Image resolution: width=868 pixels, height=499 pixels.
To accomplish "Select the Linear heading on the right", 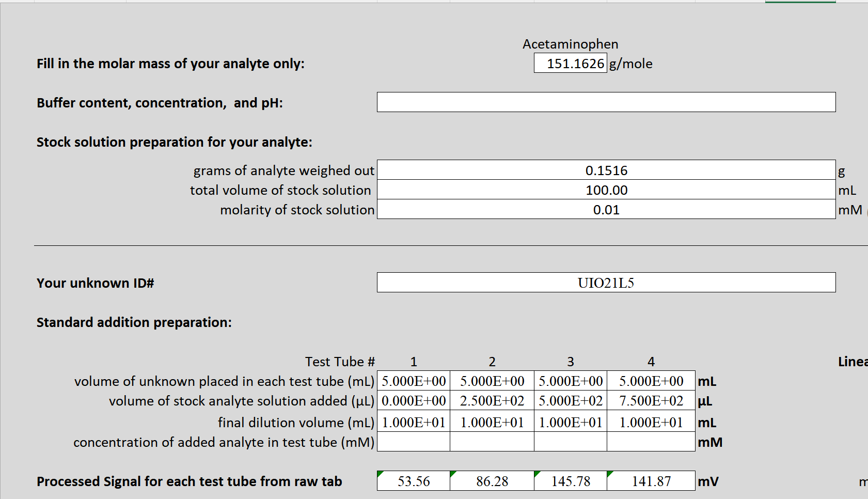I will coord(855,362).
